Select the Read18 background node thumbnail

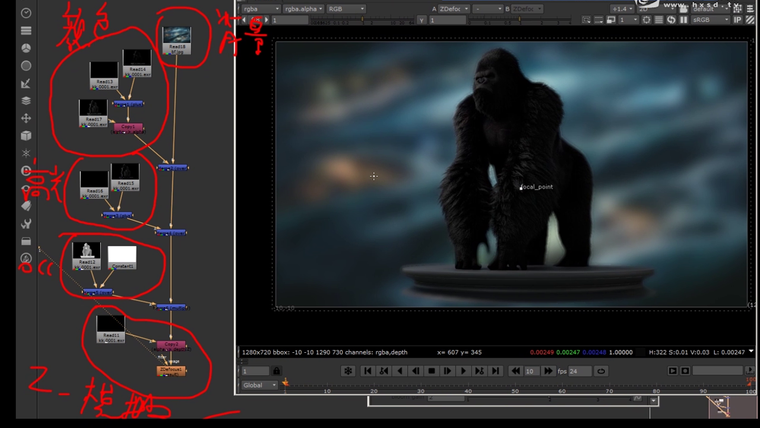177,39
